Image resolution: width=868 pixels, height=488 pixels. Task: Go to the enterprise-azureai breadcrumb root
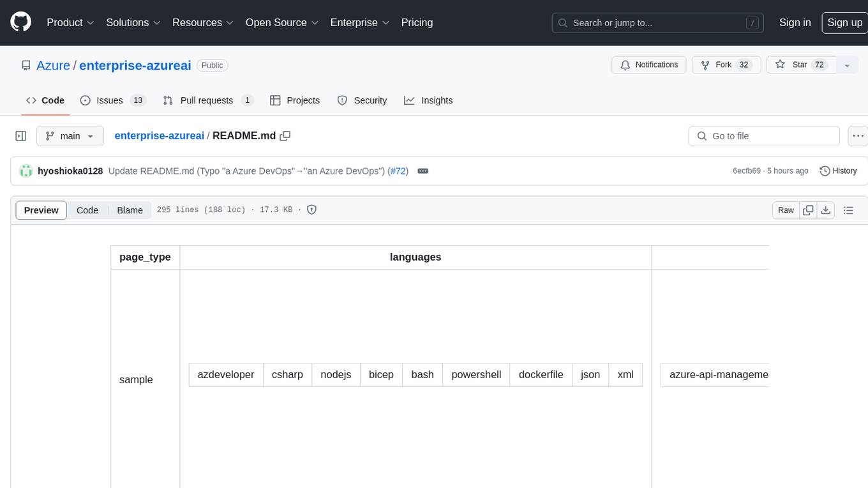tap(160, 135)
